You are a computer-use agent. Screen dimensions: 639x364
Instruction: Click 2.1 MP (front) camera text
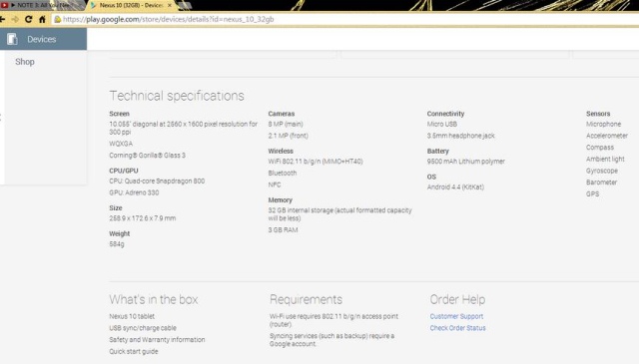(x=289, y=136)
